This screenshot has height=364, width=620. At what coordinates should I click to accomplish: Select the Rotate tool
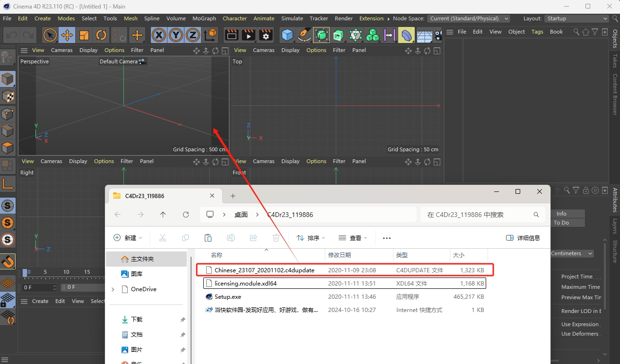point(101,35)
